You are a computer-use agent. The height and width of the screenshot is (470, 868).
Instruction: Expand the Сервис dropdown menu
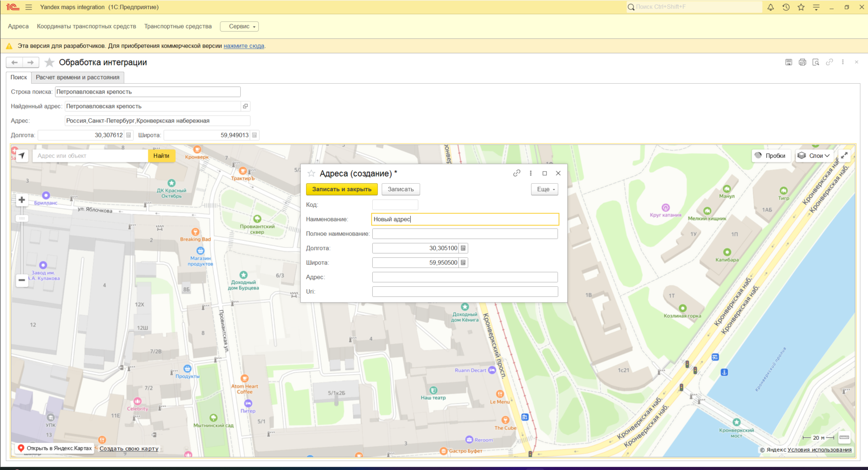pyautogui.click(x=239, y=27)
